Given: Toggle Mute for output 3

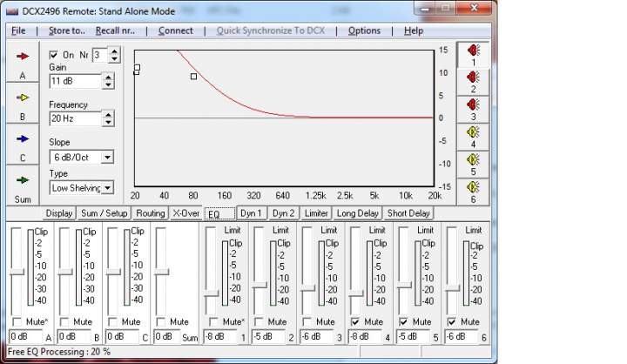Looking at the screenshot, I should [x=307, y=321].
